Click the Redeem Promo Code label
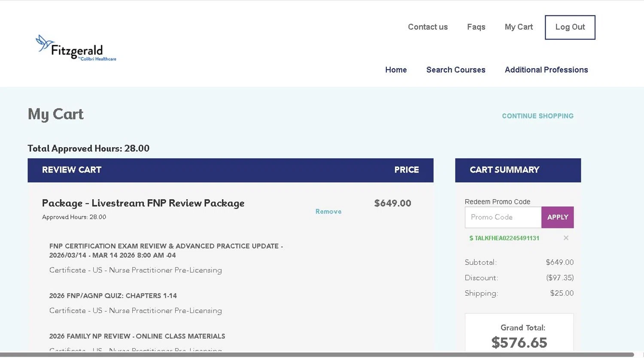This screenshot has width=644, height=358. [497, 202]
